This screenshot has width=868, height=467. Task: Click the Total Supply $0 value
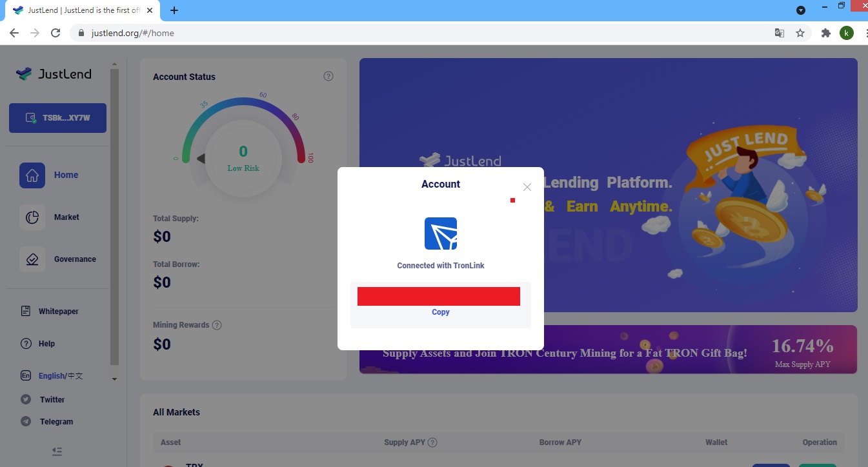pyautogui.click(x=162, y=237)
